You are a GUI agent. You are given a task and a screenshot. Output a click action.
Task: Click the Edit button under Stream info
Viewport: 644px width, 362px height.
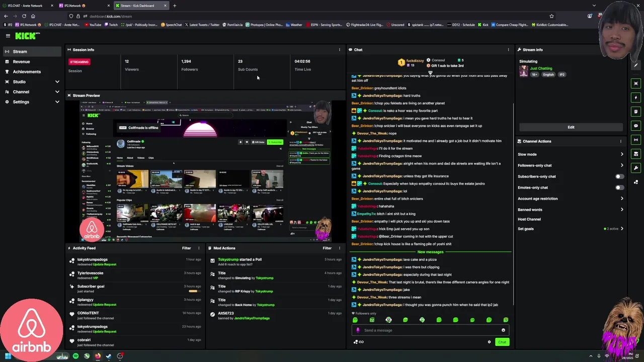571,127
